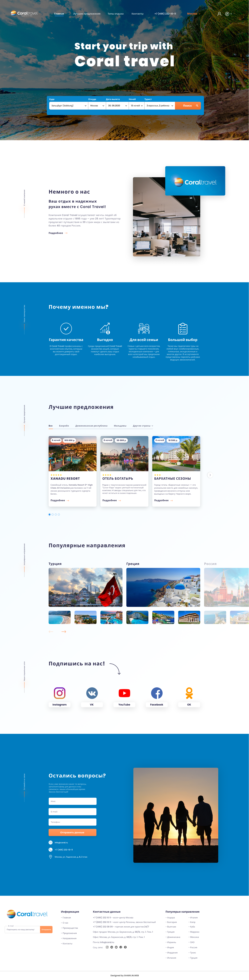Click the location pin icon by Москва address
This screenshot has height=980, width=249.
(50, 857)
